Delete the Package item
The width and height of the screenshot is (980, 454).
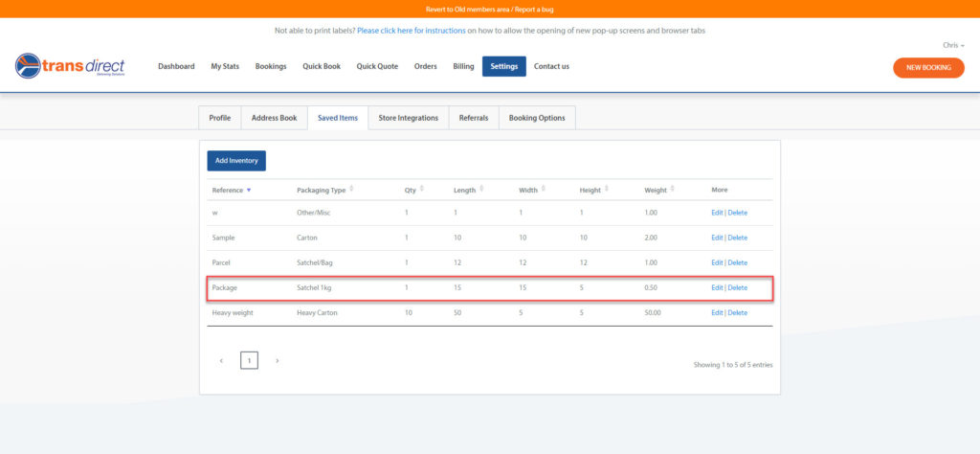[738, 287]
